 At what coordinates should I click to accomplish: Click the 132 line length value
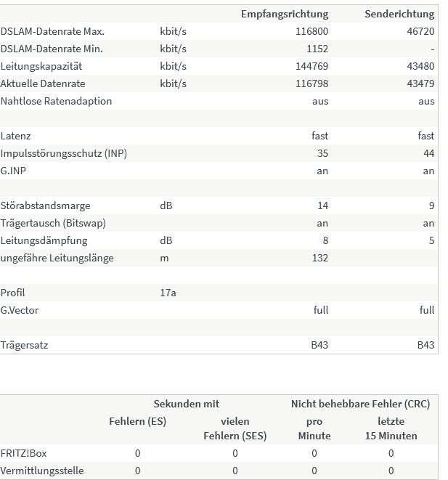tap(320, 258)
